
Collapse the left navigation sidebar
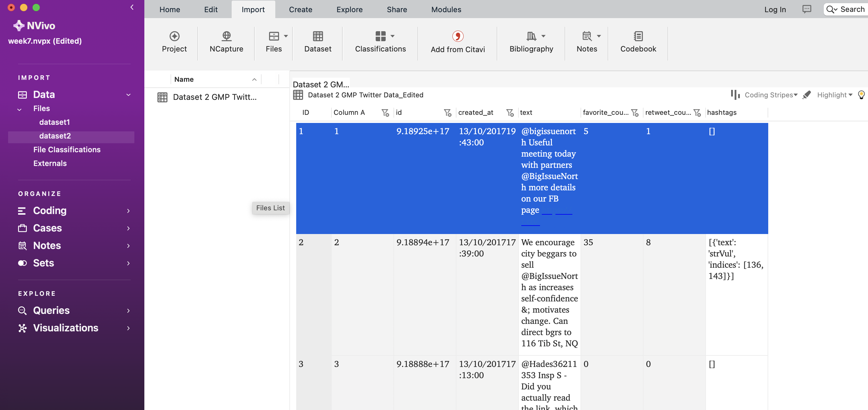pos(132,7)
